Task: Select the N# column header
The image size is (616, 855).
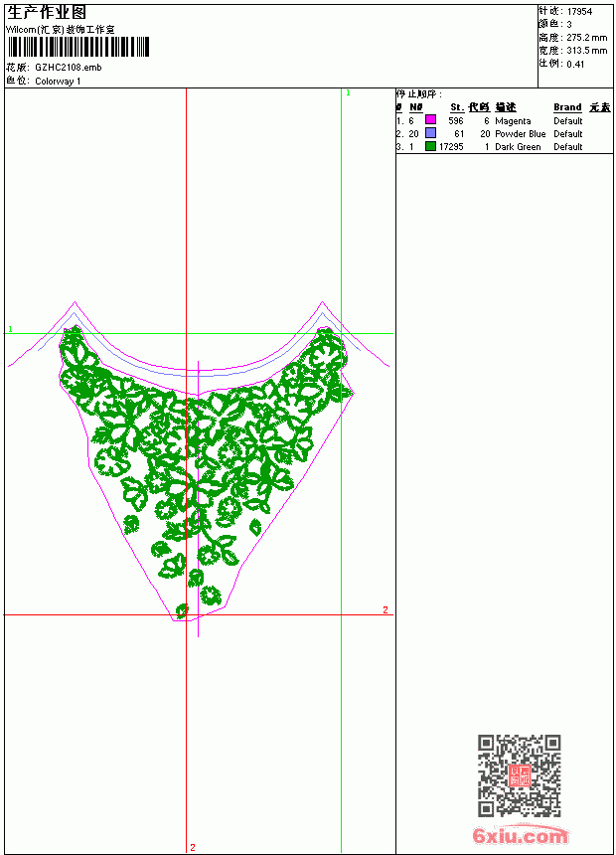Action: click(x=416, y=107)
